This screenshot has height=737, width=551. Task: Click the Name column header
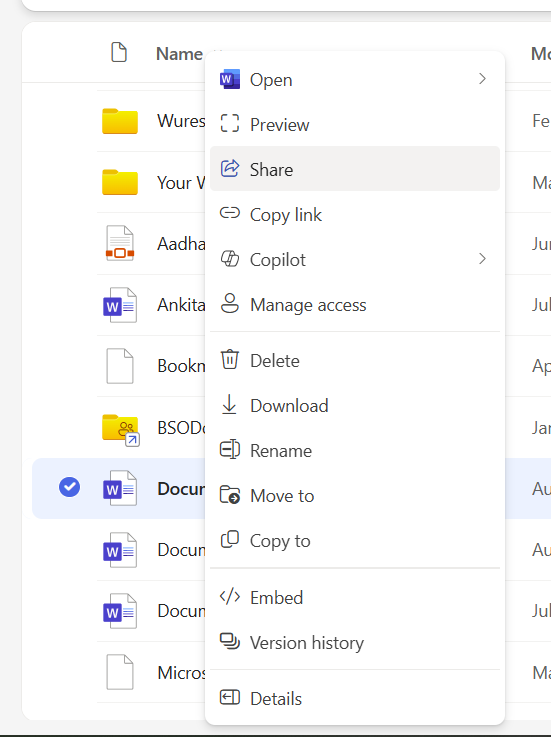(179, 54)
